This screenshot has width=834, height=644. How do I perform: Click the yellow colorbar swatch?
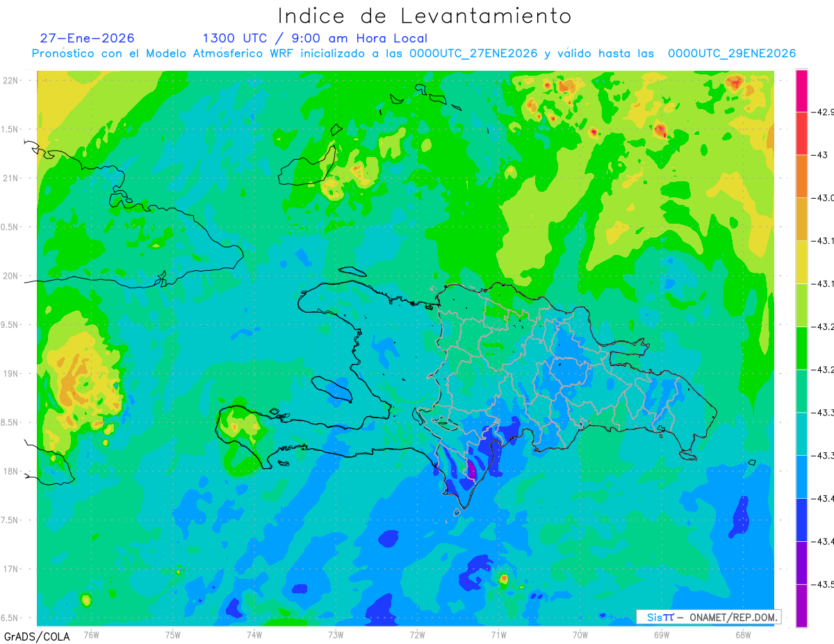click(801, 262)
